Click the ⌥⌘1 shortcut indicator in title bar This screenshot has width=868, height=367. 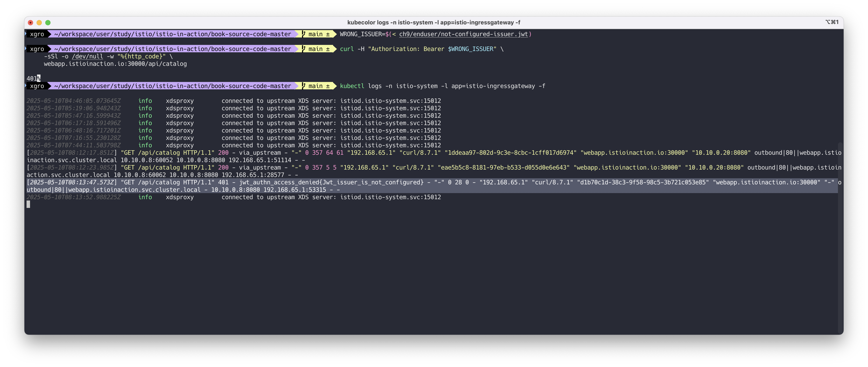(x=832, y=22)
